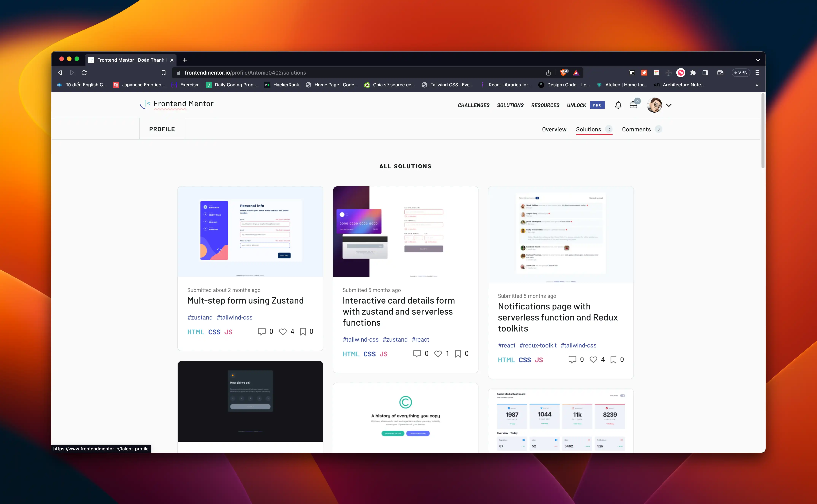
Task: Open the tab search dropdown arrow
Action: tap(758, 60)
